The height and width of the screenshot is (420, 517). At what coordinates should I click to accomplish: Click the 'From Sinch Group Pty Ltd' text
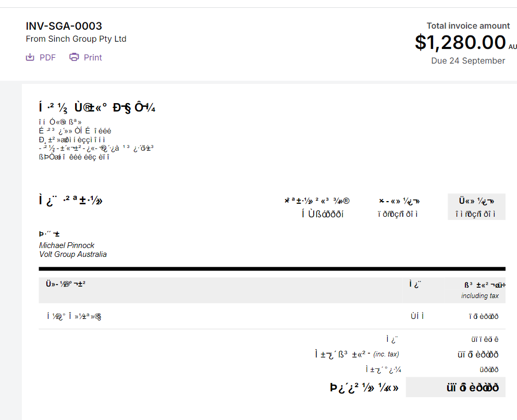point(76,39)
